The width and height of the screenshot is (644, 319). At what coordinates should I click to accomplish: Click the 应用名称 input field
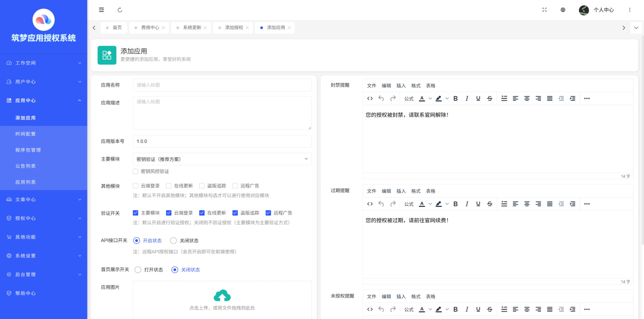click(222, 85)
